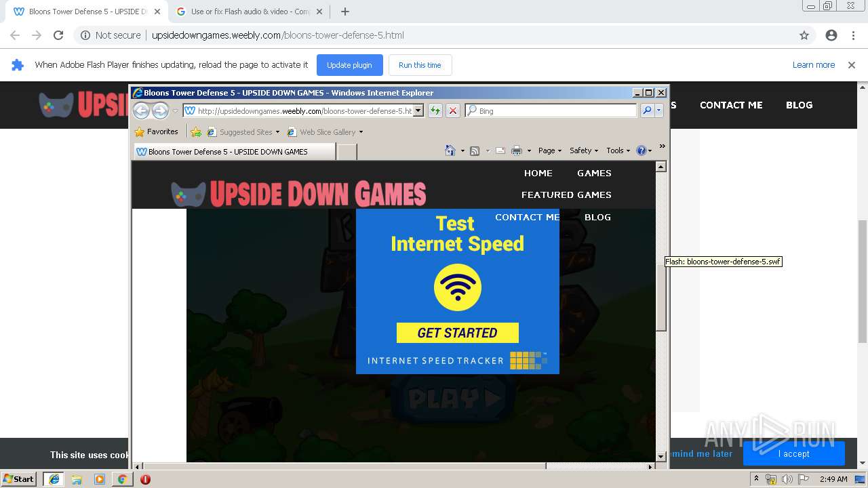This screenshot has width=868, height=488.
Task: Open the Learn more link
Action: (814, 65)
